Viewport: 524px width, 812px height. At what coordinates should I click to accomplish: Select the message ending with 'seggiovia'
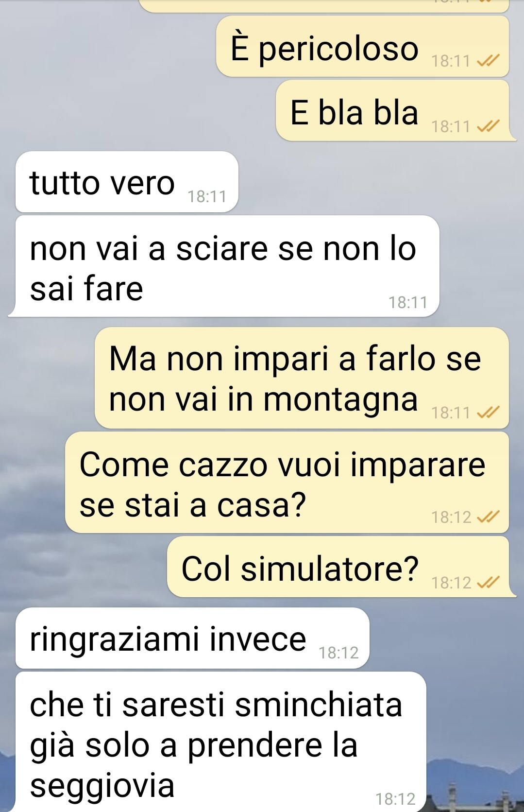tap(220, 742)
